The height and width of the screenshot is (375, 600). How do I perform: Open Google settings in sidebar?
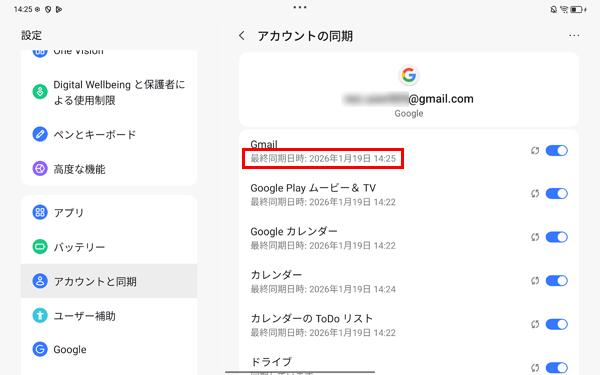[x=109, y=349]
